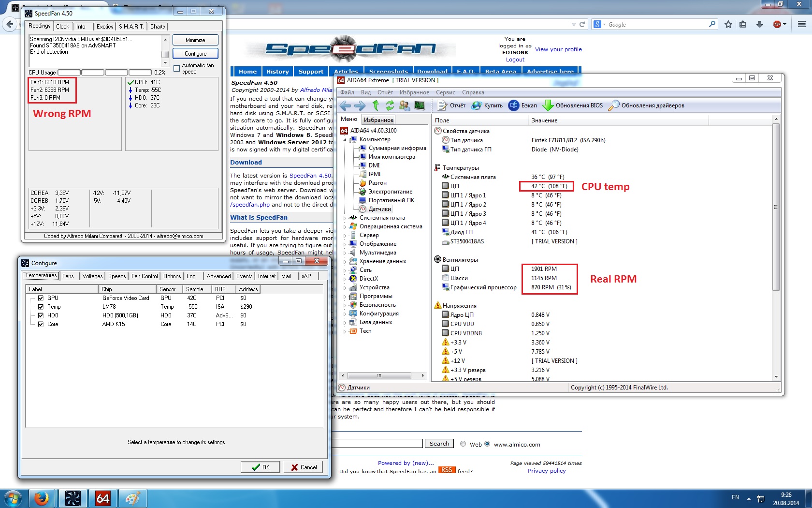Click AIDA64 sensor list vertical scrollbar
Screen dimensions: 812x508
click(x=776, y=207)
